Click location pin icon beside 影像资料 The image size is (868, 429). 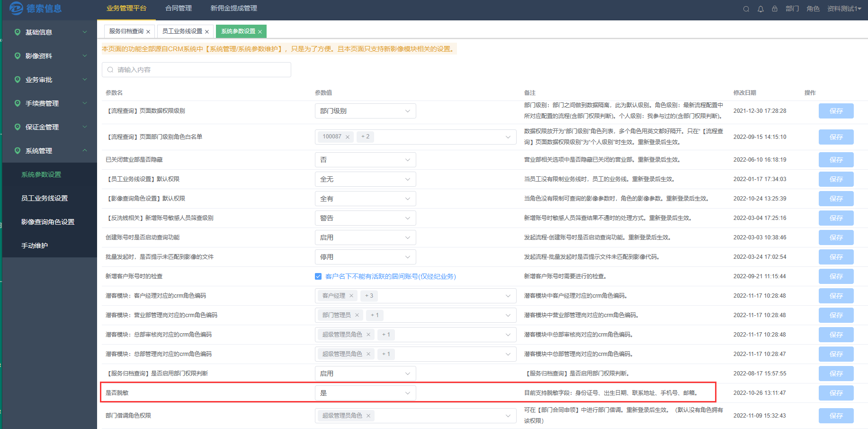point(18,56)
